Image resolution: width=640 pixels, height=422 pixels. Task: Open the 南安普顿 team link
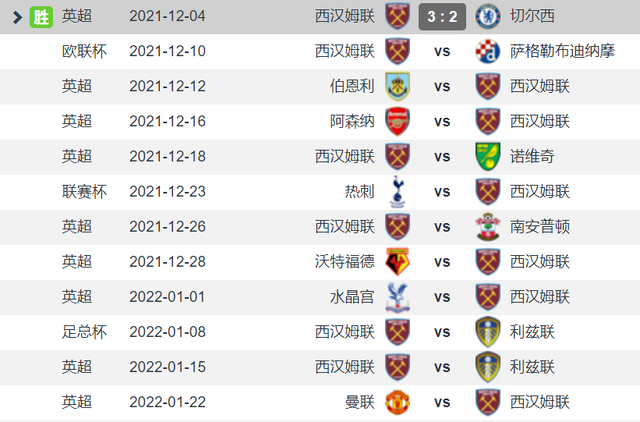pyautogui.click(x=540, y=227)
